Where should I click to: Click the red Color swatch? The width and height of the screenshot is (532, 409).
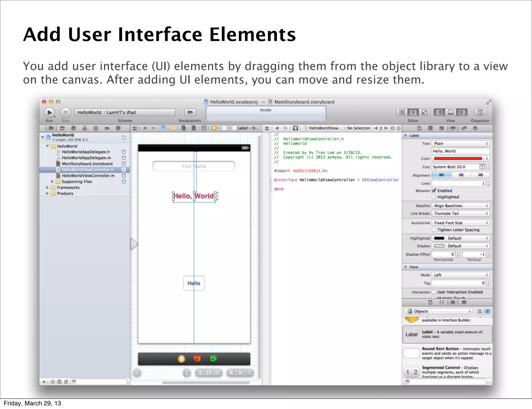458,159
